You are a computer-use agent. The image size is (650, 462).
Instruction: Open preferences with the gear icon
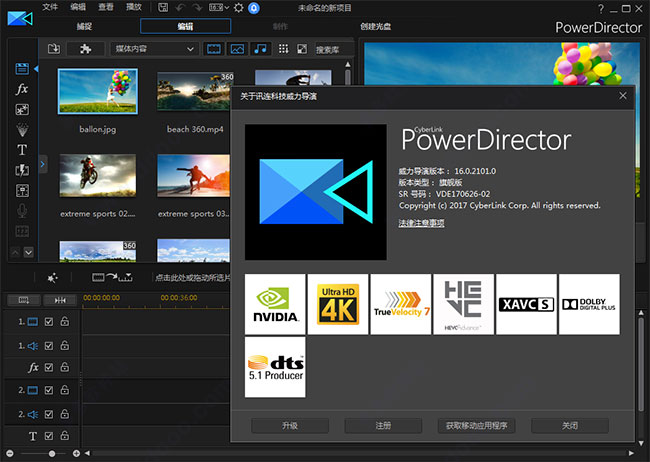pos(237,7)
